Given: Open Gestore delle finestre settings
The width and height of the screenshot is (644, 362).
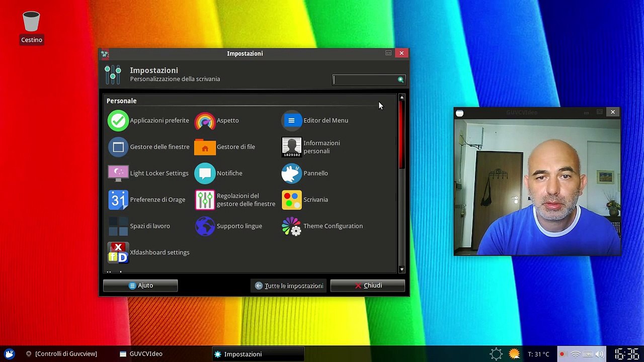Looking at the screenshot, I should point(148,147).
